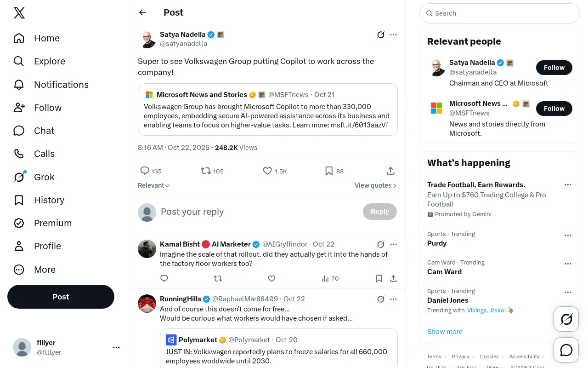
Task: Share Satya Nadella's post via upload icon
Action: click(390, 171)
